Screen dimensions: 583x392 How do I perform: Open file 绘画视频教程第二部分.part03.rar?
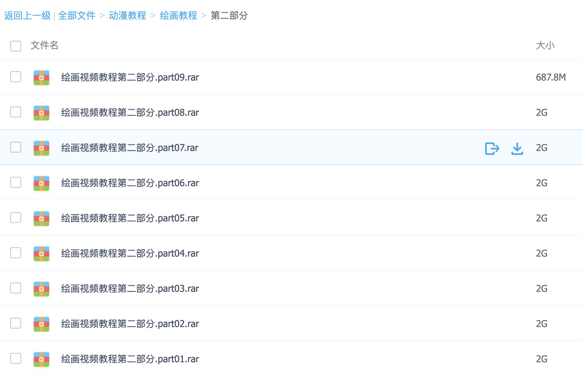pyautogui.click(x=130, y=289)
